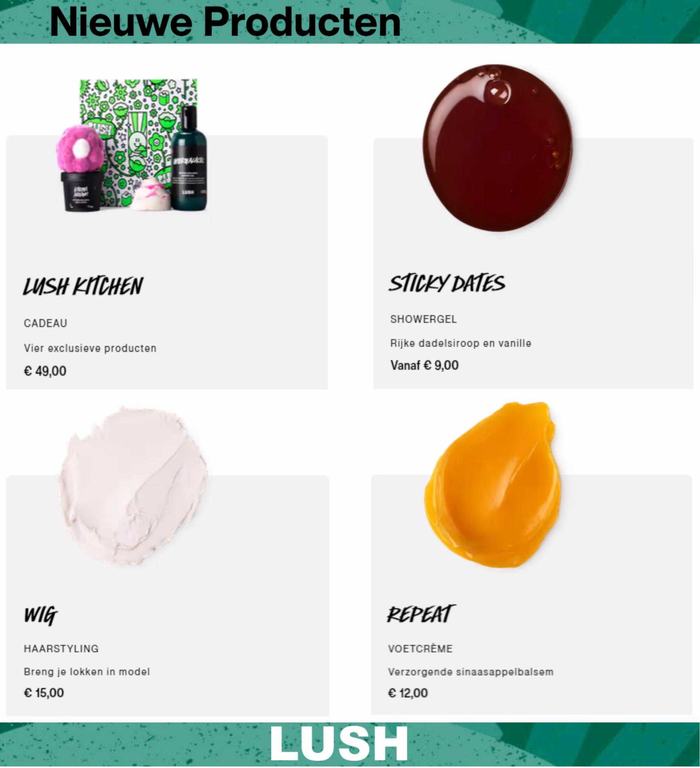Open the Lush Kitchen gift set image
Viewport: 700px width, 768px height.
pos(132,145)
